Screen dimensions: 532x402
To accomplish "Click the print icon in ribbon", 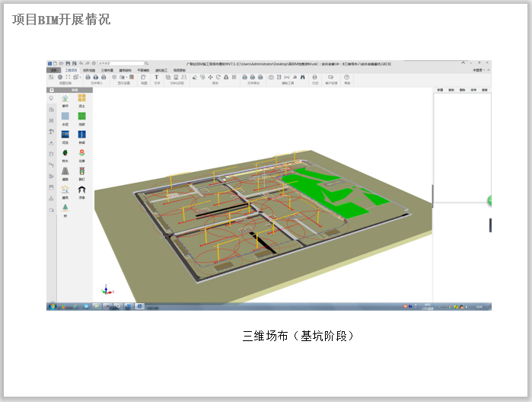I will pyautogui.click(x=315, y=77).
